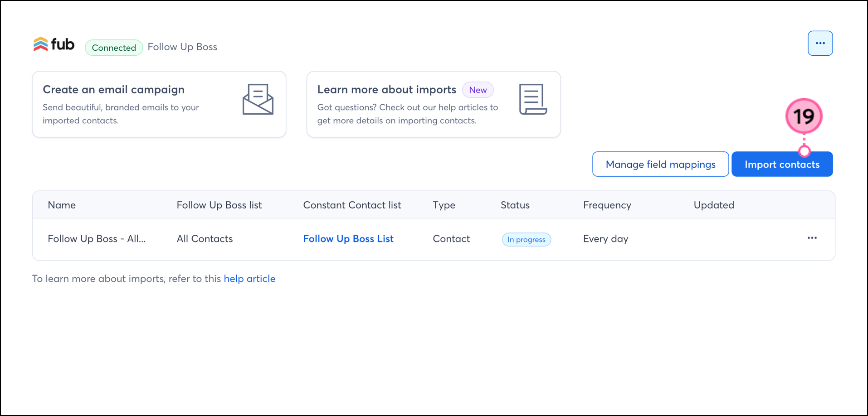Click the Follow Up Boss title text

[x=182, y=47]
